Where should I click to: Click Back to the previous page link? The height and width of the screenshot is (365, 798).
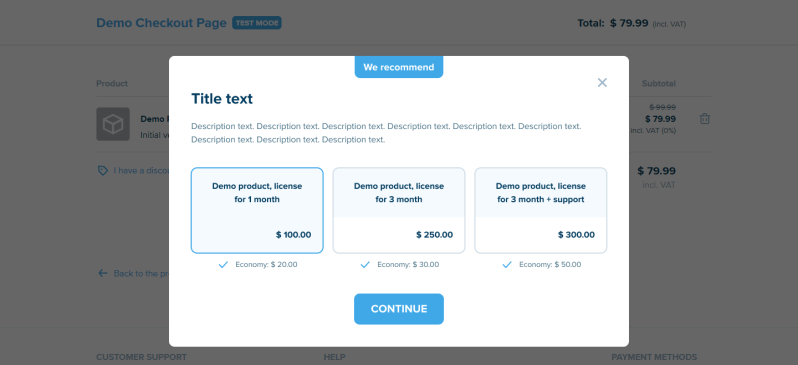point(141,273)
